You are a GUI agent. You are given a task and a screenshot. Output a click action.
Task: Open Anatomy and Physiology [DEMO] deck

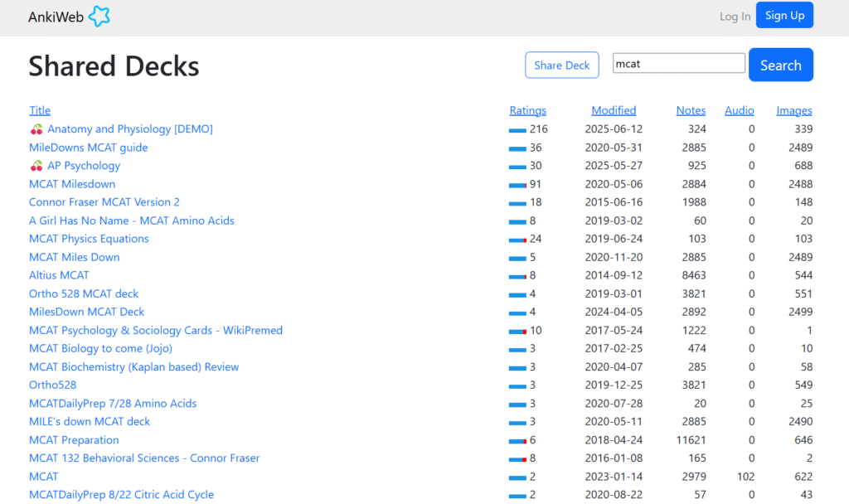(x=130, y=128)
